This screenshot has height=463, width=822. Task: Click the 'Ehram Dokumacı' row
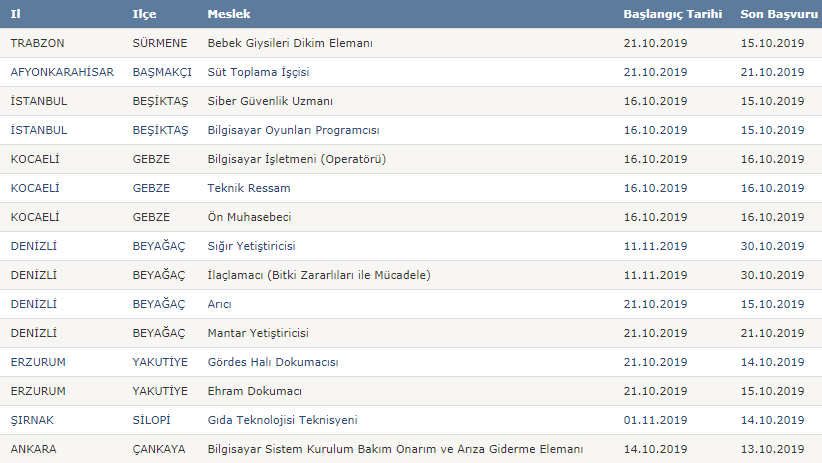pyautogui.click(x=254, y=391)
